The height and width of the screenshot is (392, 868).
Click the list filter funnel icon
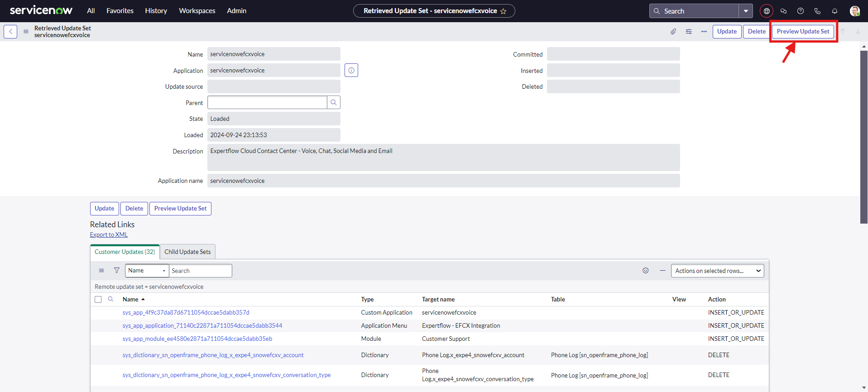pyautogui.click(x=117, y=271)
